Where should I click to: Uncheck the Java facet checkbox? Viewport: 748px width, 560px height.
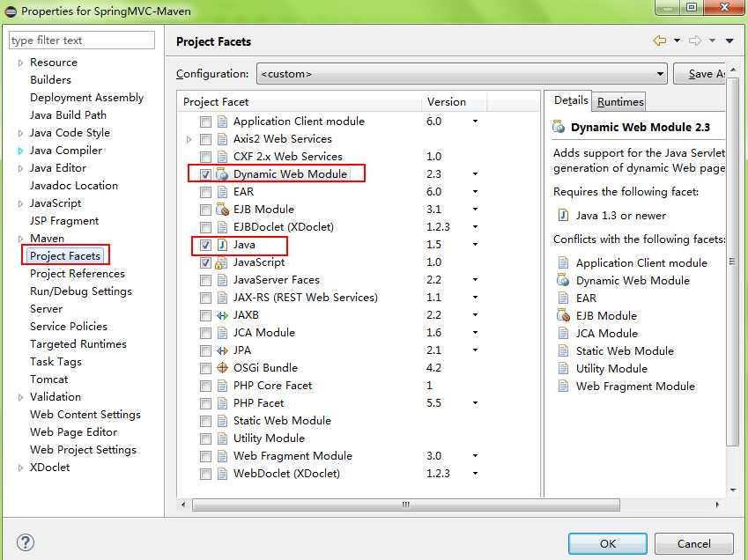205,245
